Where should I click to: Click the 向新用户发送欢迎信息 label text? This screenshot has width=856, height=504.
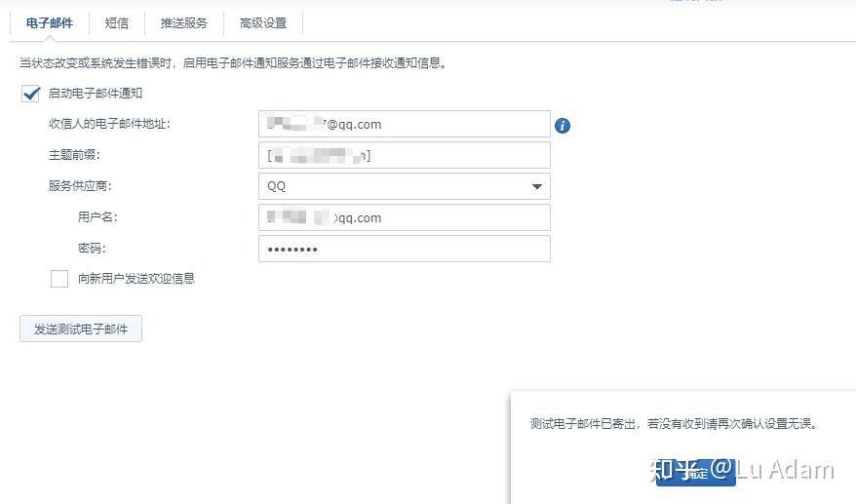(136, 279)
